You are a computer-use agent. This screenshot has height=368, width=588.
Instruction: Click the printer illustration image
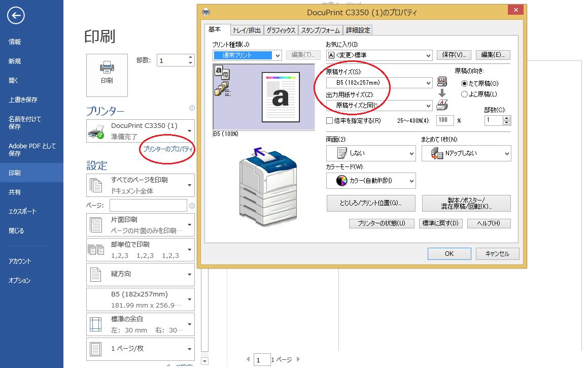(268, 187)
